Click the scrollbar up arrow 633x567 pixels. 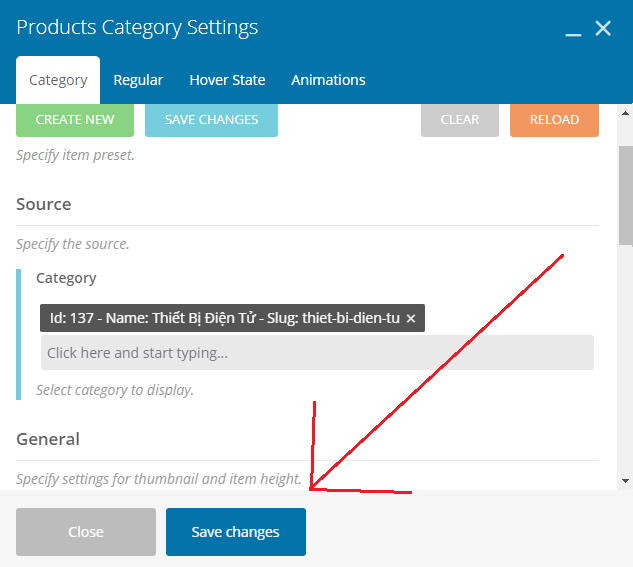(x=625, y=113)
